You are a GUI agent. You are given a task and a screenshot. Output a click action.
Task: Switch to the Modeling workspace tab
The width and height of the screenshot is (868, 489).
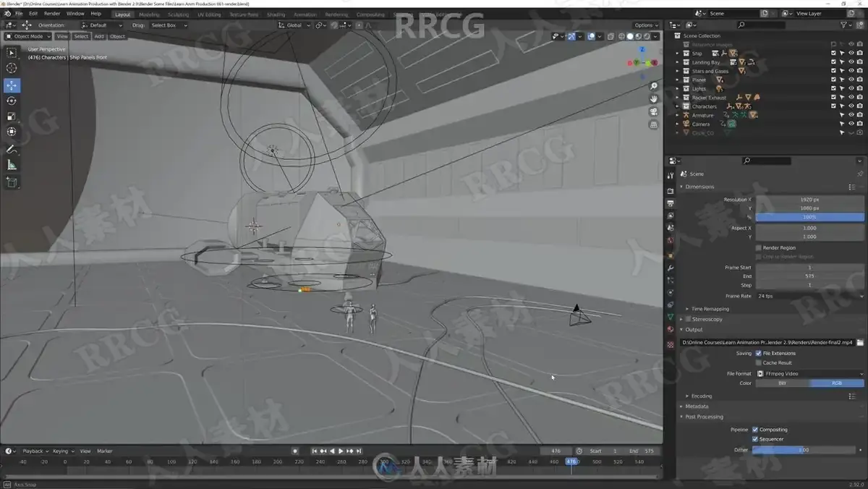click(x=149, y=14)
